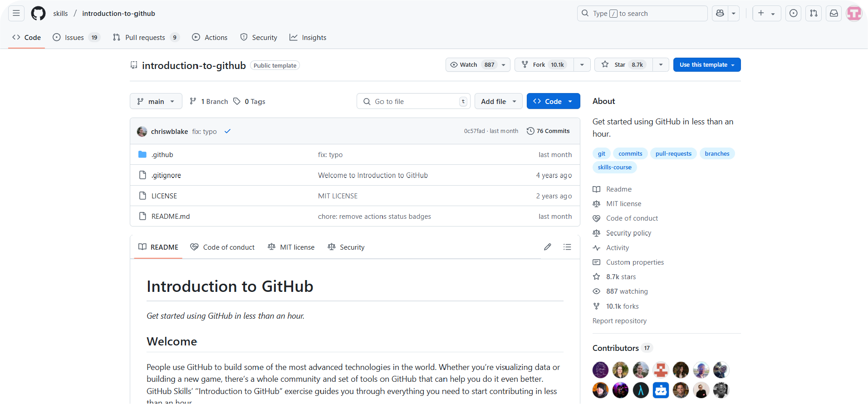Open pull requests icon in header
This screenshot has width=868, height=404.
coord(814,13)
